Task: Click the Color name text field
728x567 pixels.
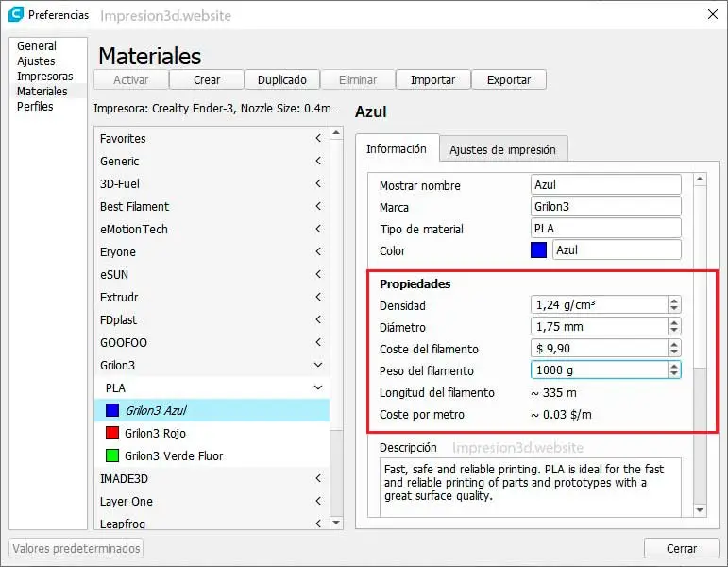Action: point(617,250)
